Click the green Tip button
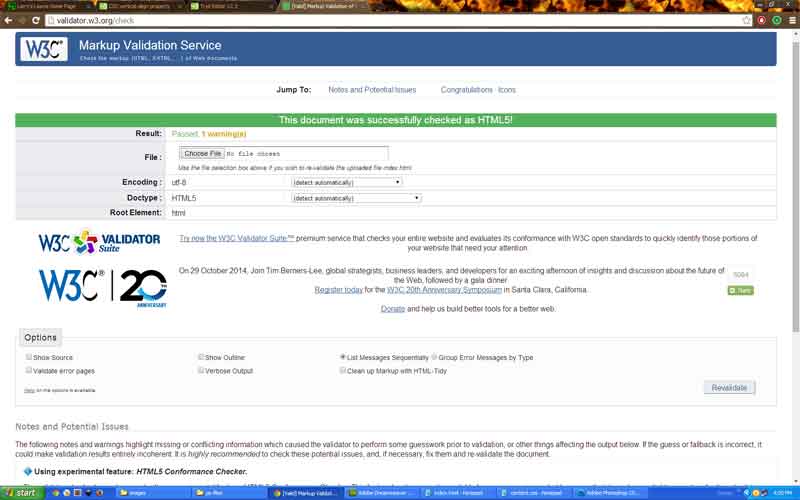 coord(740,290)
